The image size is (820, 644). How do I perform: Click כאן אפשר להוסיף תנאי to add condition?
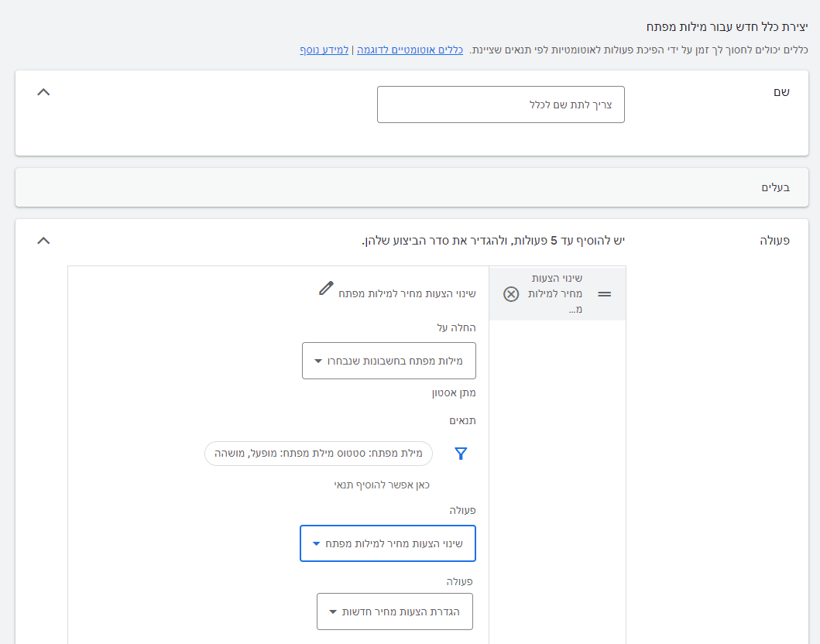[382, 485]
